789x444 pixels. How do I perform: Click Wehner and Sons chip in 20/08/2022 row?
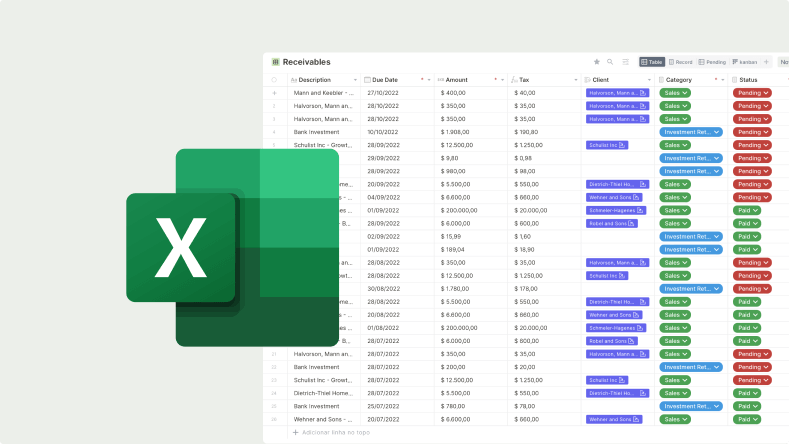[614, 315]
